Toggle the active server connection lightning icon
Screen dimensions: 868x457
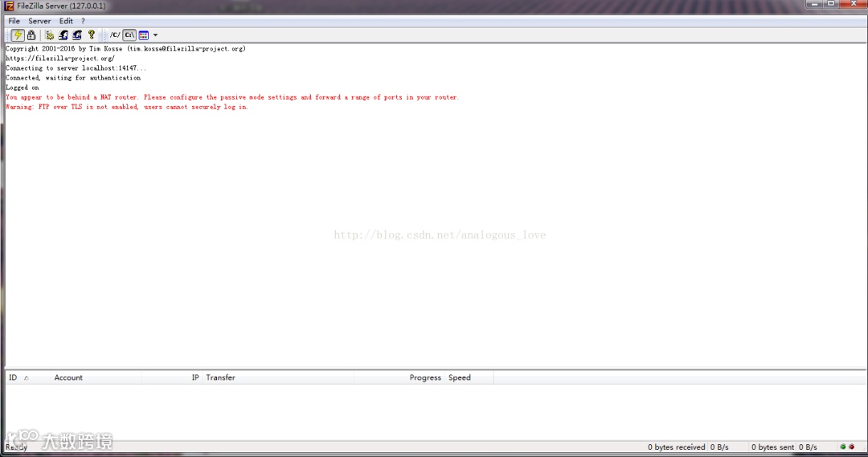tap(18, 35)
